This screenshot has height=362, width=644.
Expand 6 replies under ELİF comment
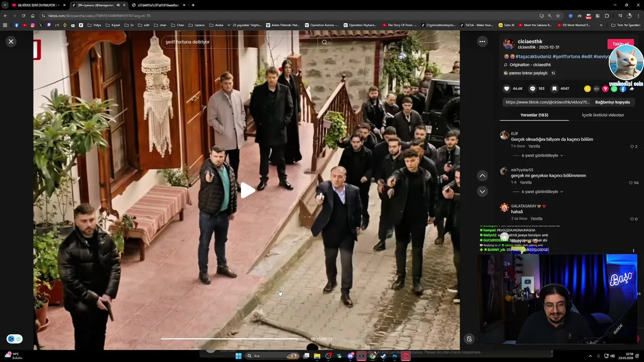coord(542,155)
